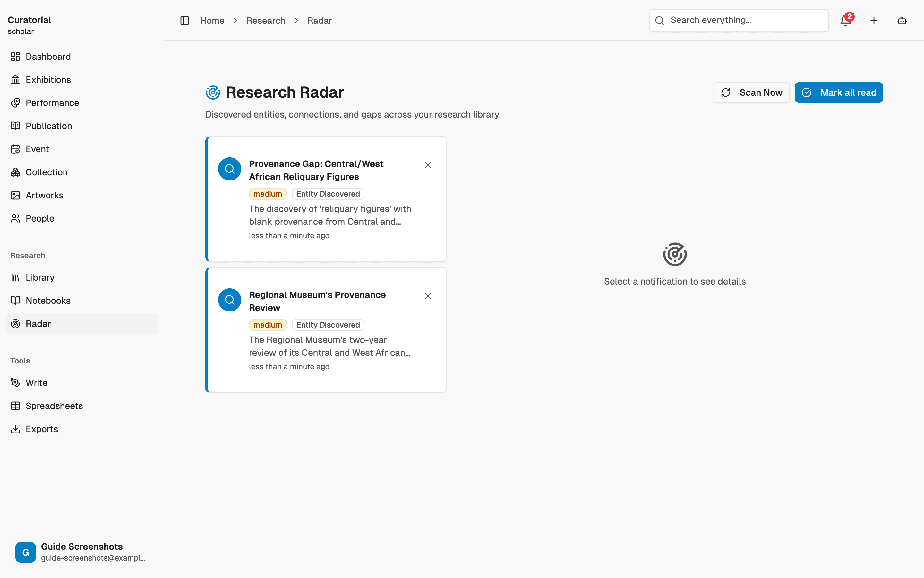Dismiss the Provenance Gap notification
The image size is (924, 578).
click(428, 165)
